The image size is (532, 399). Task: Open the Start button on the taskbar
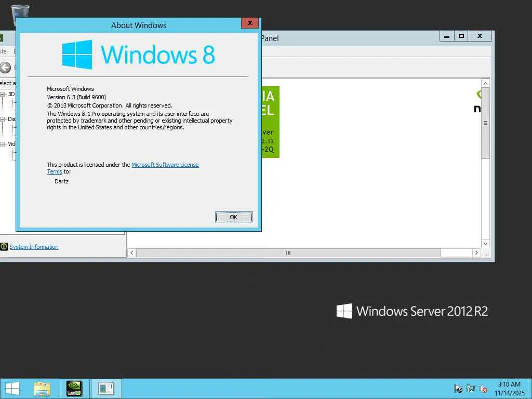click(12, 389)
